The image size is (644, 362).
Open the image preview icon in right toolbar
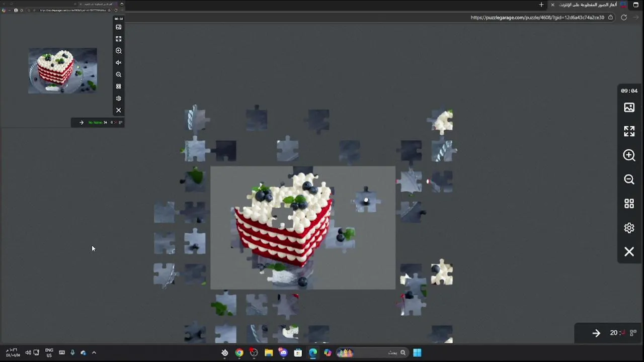(629, 108)
